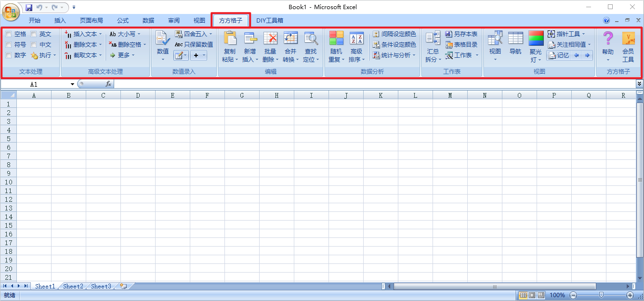Open the 页面布局 ribbon tab
This screenshot has height=301, width=644.
(91, 21)
